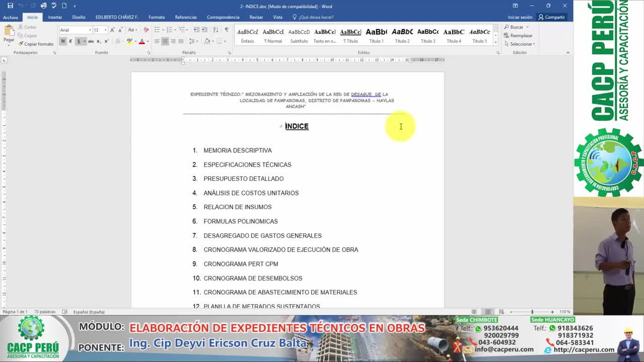Click the bulleted list icon
Image resolution: width=644 pixels, height=362 pixels.
tap(157, 30)
